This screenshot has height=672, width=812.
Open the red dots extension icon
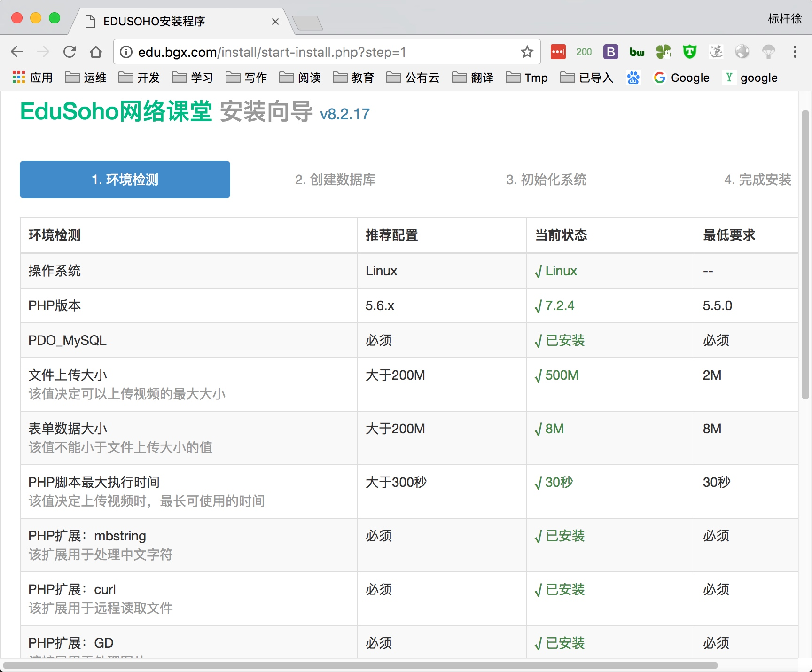pyautogui.click(x=558, y=52)
